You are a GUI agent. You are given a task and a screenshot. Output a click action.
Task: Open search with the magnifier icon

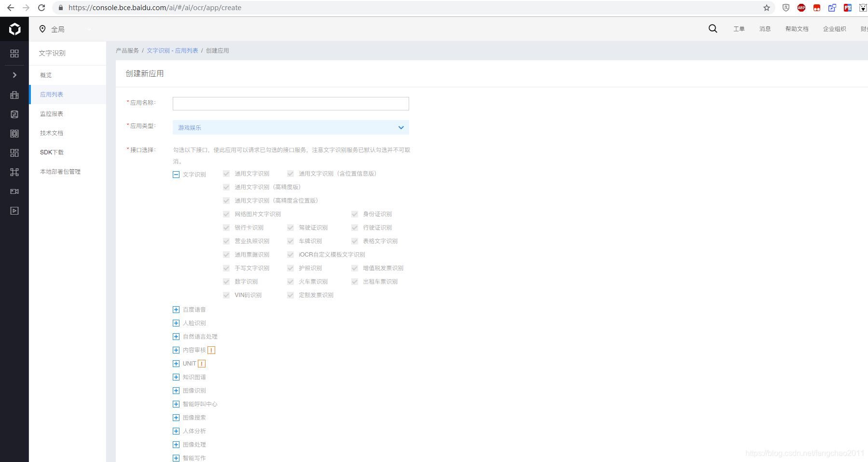point(713,28)
